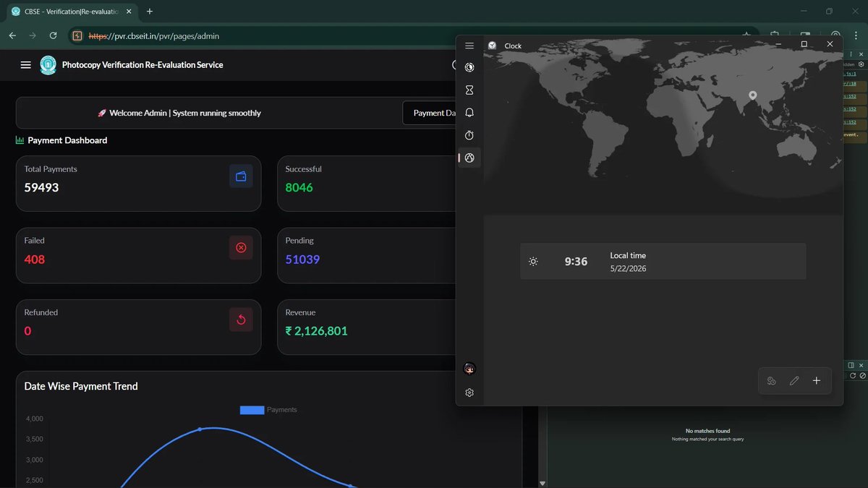868x488 pixels.
Task: Click the chart icon beside Payment Dashboard heading
Action: (x=20, y=140)
